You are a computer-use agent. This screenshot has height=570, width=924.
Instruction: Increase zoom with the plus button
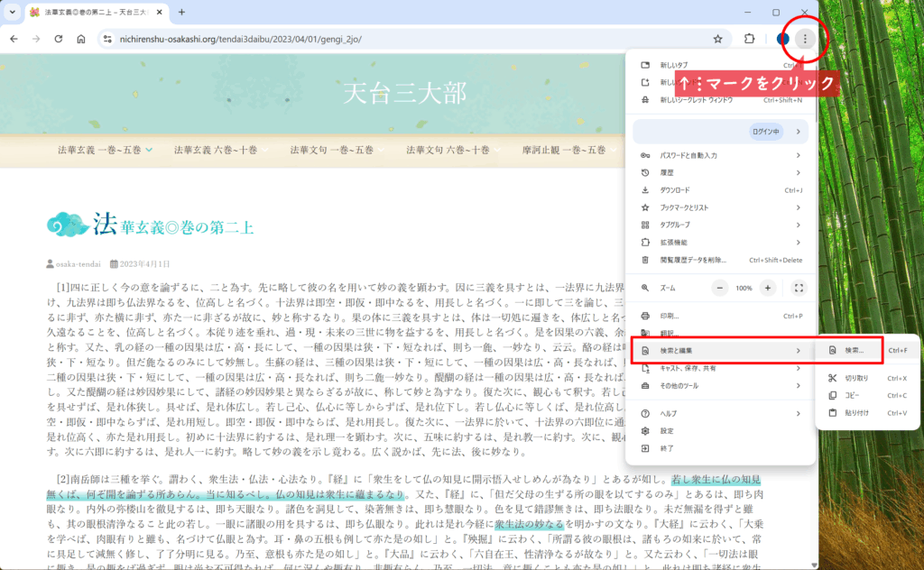[x=767, y=288]
